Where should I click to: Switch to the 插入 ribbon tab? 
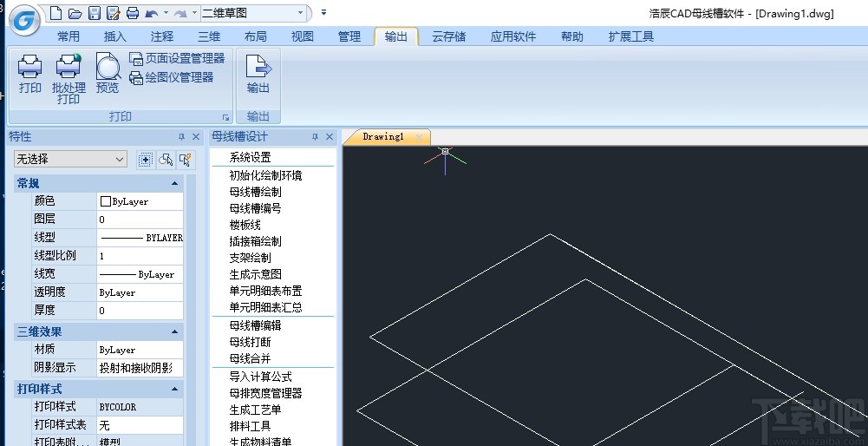[x=115, y=36]
